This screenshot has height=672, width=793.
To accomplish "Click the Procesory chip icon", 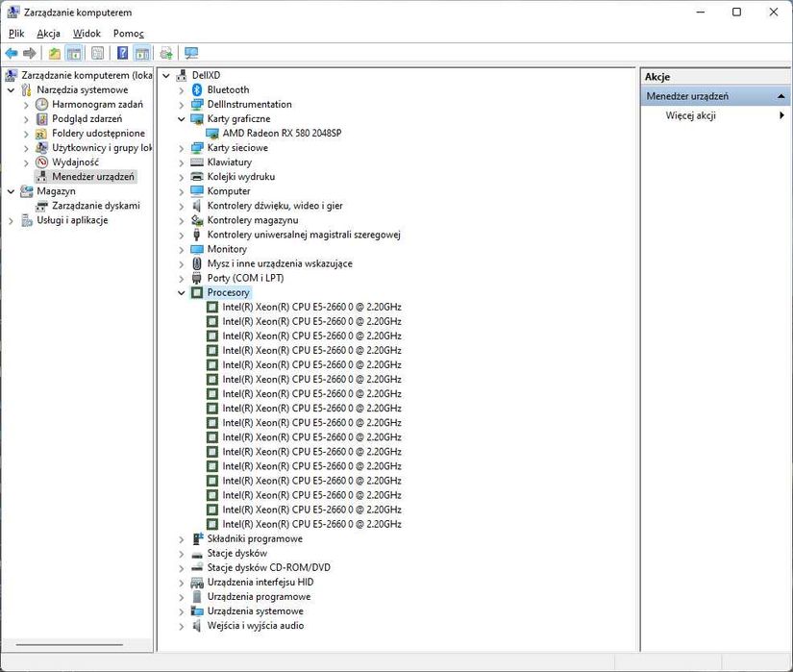I will [197, 293].
